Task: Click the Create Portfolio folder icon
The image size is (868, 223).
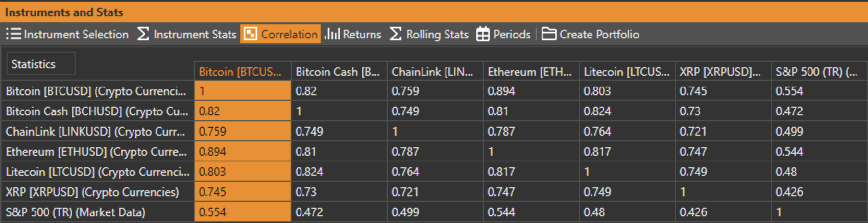Action: (549, 34)
